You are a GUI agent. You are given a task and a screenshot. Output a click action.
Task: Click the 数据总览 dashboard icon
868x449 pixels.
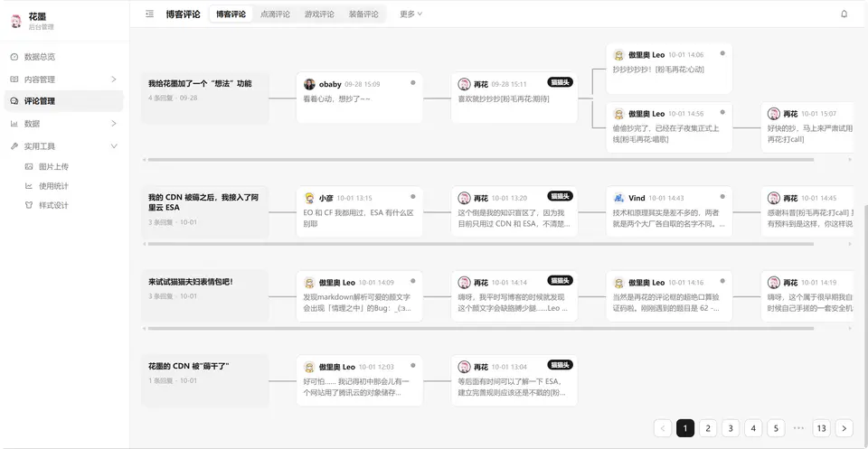(x=14, y=57)
